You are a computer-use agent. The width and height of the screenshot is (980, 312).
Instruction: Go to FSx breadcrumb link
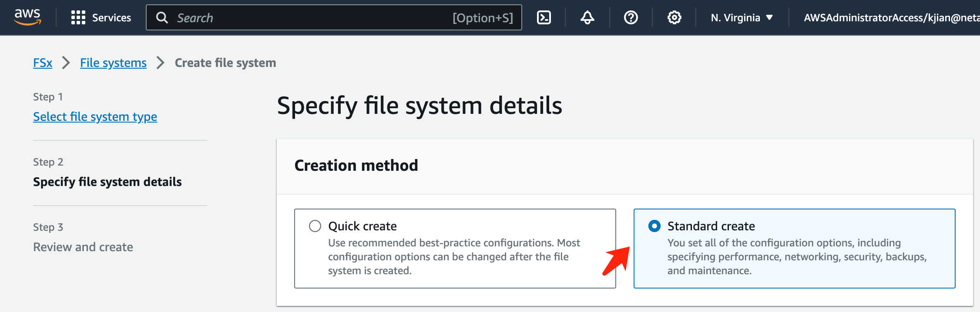coord(43,63)
